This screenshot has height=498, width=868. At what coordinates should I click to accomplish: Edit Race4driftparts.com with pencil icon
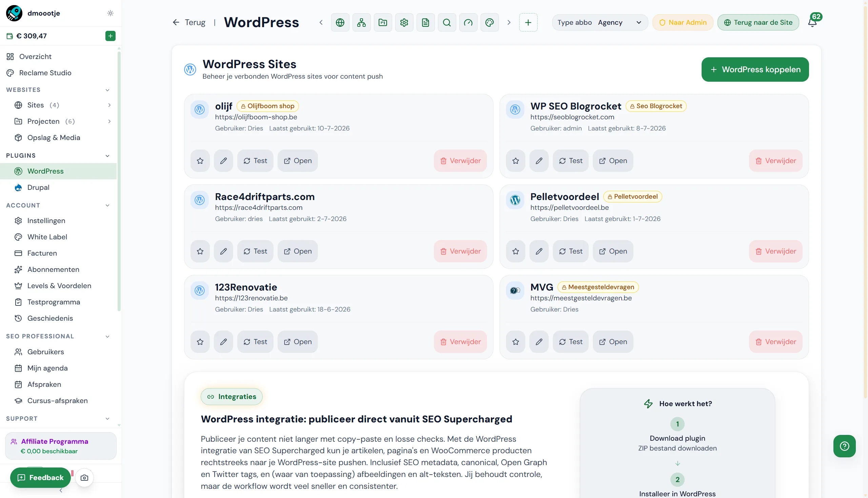pyautogui.click(x=223, y=252)
